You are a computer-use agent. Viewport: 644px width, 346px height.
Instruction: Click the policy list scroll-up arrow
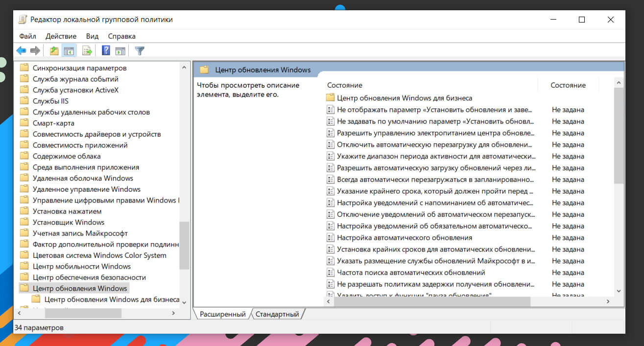(619, 82)
